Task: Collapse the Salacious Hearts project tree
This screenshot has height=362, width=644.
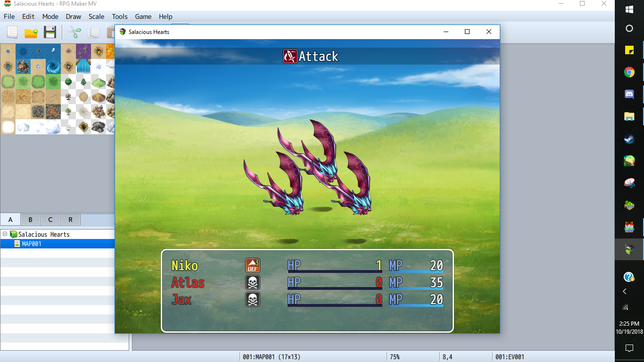Action: (x=5, y=234)
